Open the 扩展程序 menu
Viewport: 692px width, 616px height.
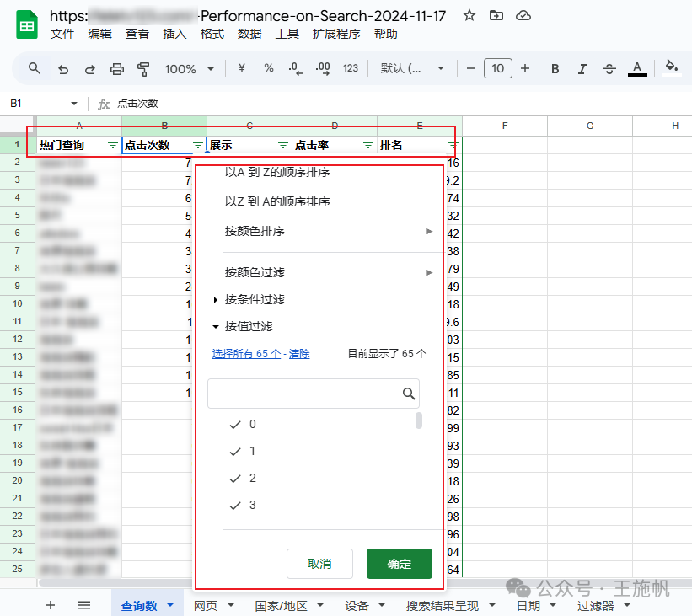click(x=336, y=34)
